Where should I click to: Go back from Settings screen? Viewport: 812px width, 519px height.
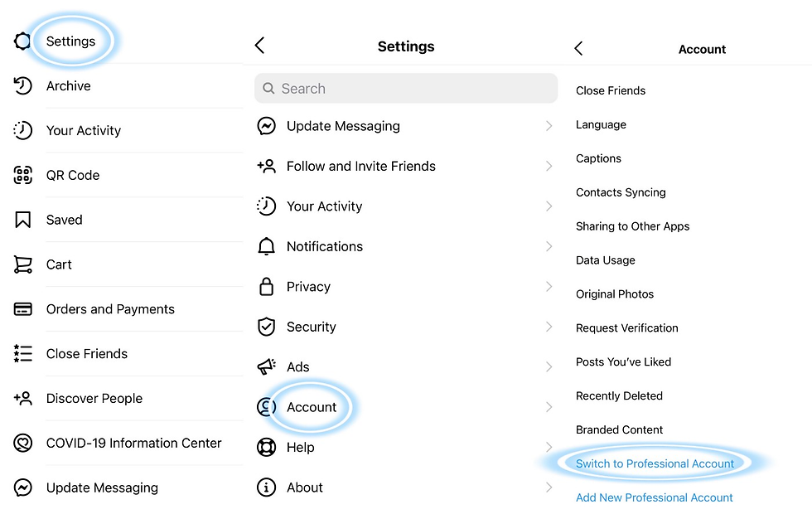[260, 46]
